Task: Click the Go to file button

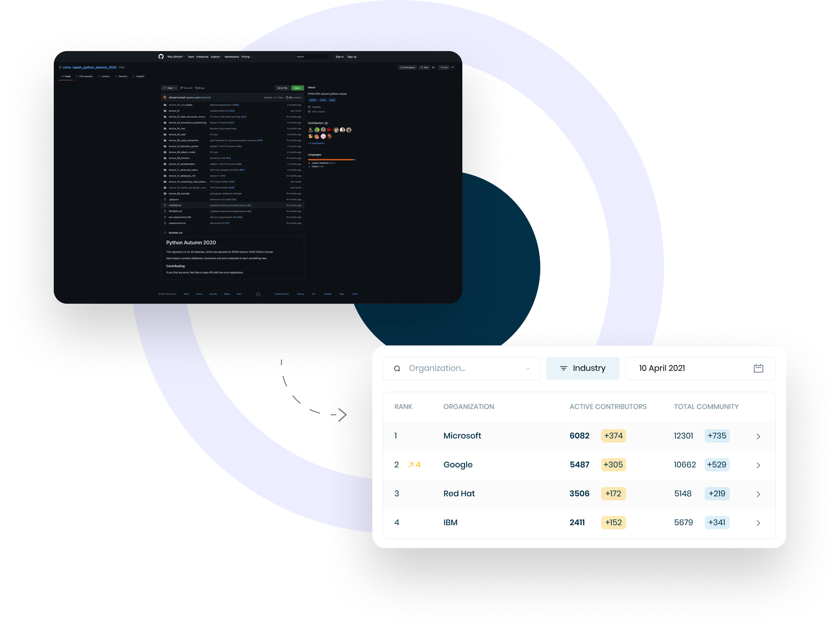Action: point(282,88)
